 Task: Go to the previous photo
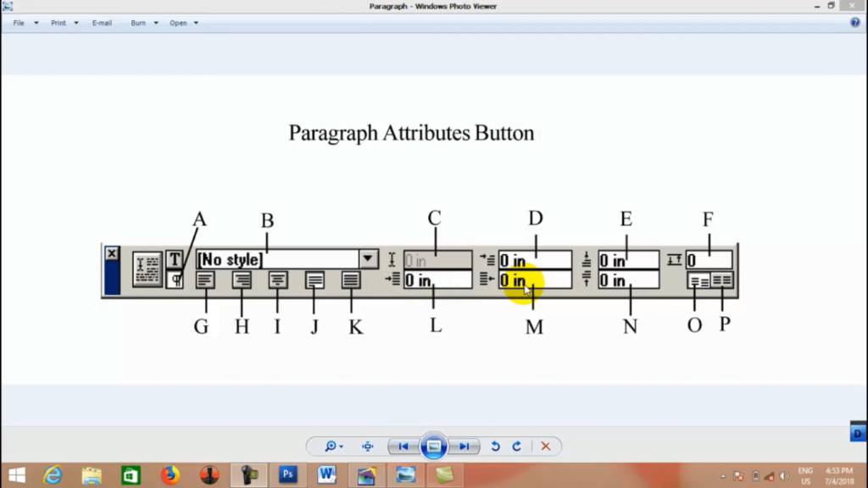pos(403,446)
